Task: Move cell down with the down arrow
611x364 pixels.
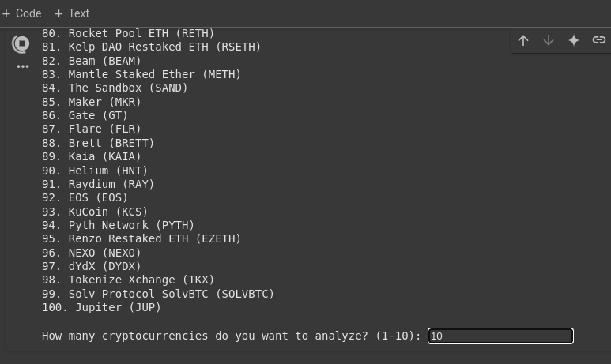Action: pyautogui.click(x=549, y=40)
